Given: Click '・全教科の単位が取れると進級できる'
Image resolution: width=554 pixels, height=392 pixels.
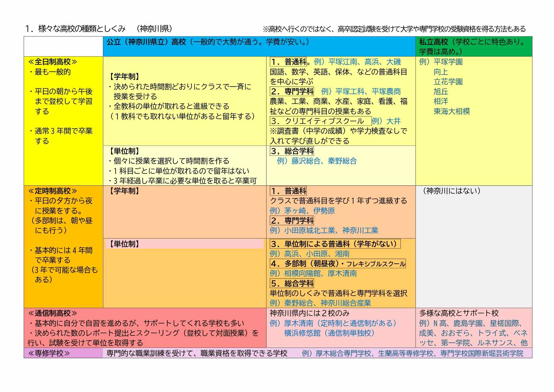Looking at the screenshot, I should [168, 106].
